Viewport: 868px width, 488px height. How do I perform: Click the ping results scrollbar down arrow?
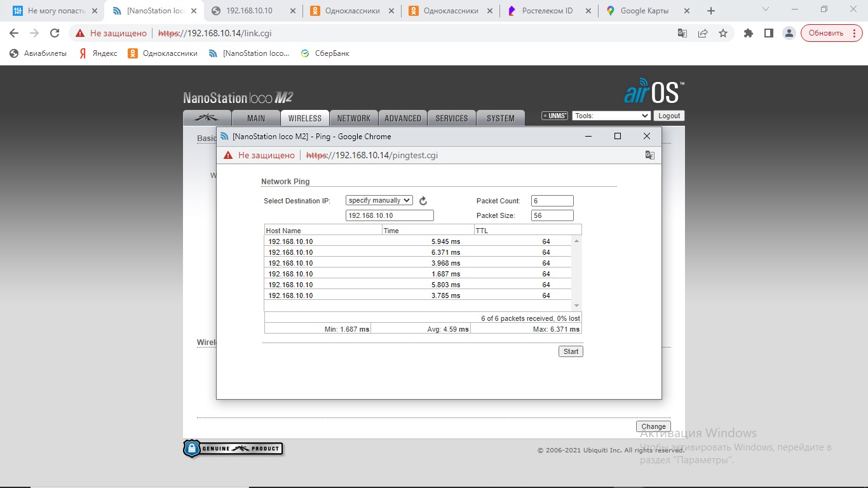pyautogui.click(x=577, y=306)
